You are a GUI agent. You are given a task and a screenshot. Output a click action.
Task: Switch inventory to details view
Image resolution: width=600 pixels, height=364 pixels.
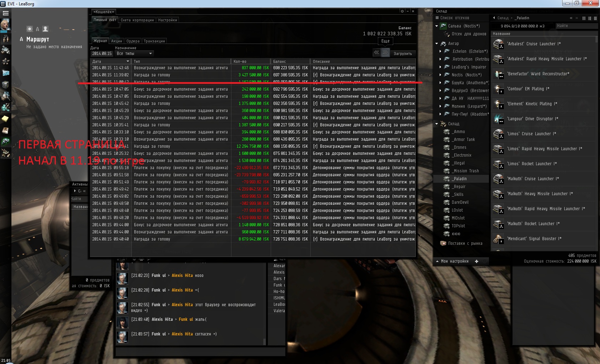point(590,18)
